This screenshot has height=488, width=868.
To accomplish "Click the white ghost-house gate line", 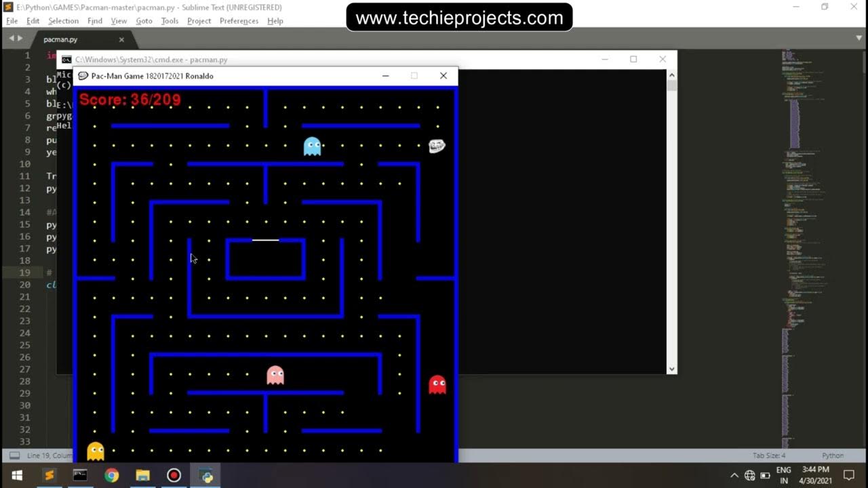I will click(x=265, y=240).
